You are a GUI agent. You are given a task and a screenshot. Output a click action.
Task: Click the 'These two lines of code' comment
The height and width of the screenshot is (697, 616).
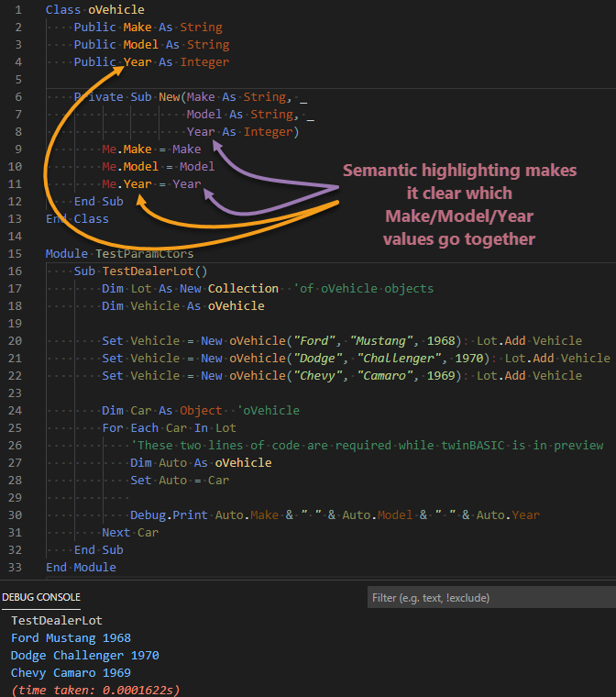pyautogui.click(x=367, y=446)
